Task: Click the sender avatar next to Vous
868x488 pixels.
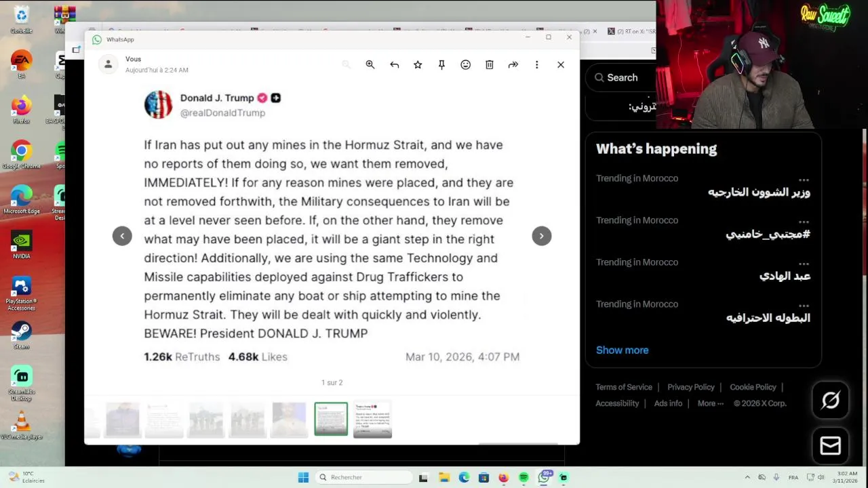Action: click(108, 64)
